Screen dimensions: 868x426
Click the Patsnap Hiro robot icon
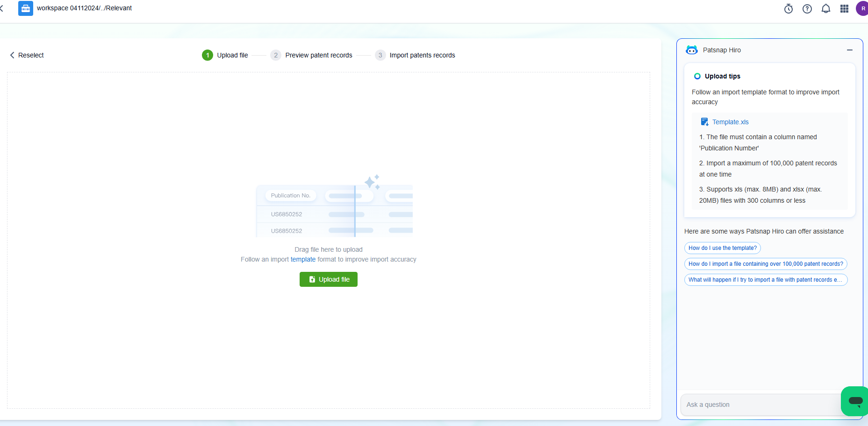pyautogui.click(x=692, y=50)
